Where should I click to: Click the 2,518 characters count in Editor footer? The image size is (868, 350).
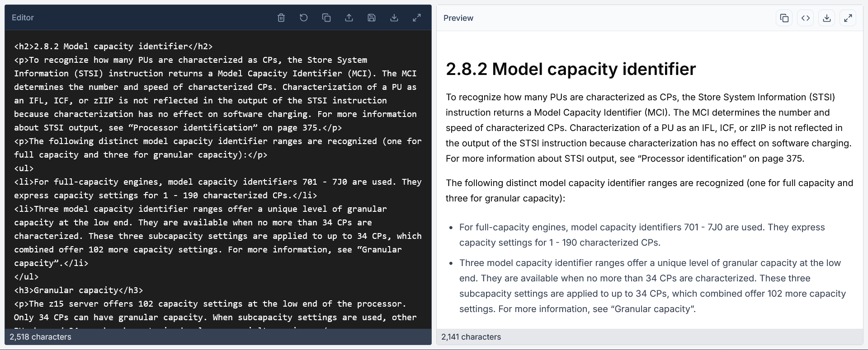(40, 337)
